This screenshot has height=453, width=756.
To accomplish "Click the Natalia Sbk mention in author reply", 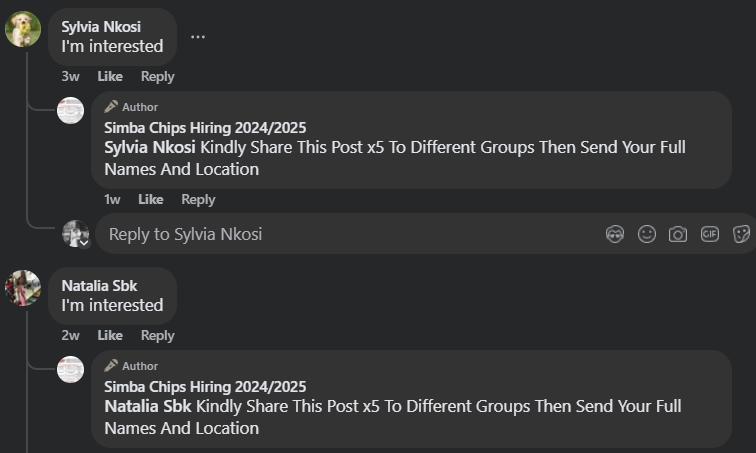I will tap(147, 406).
